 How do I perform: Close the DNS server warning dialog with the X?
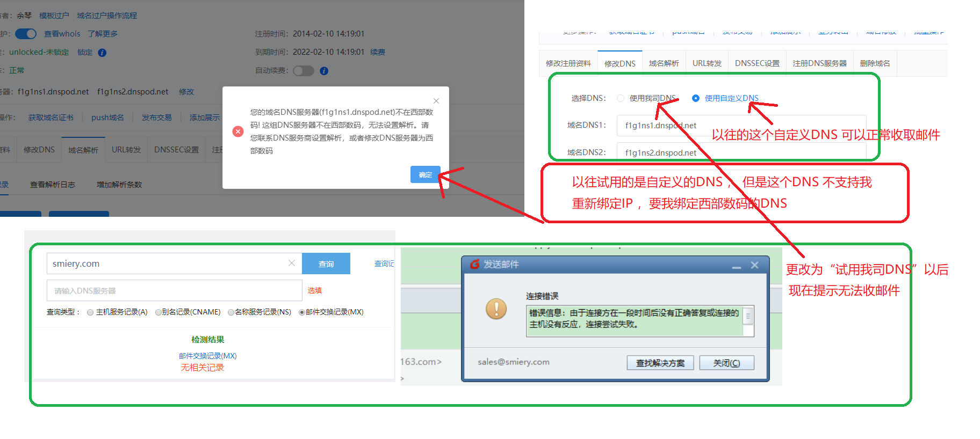click(436, 101)
